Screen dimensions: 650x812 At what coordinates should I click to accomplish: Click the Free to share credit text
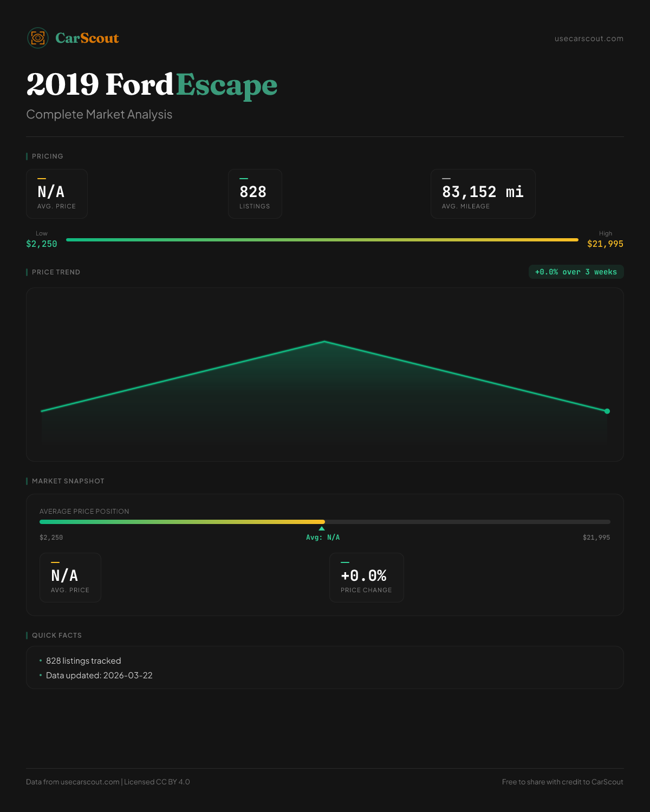[562, 782]
